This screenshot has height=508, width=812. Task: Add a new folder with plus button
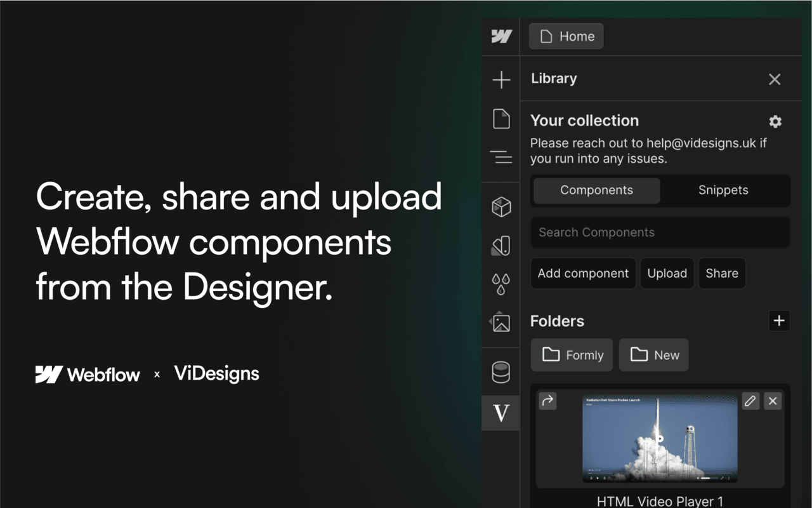[779, 321]
